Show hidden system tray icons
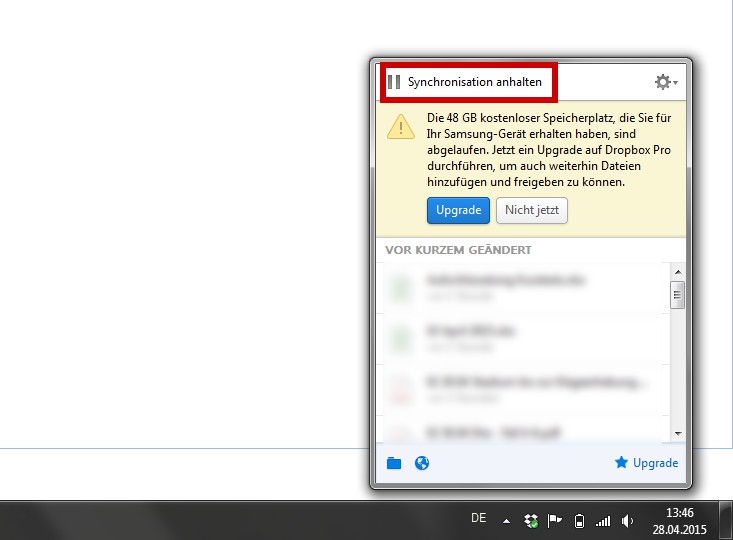Viewport: 733px width, 540px height. (x=506, y=520)
